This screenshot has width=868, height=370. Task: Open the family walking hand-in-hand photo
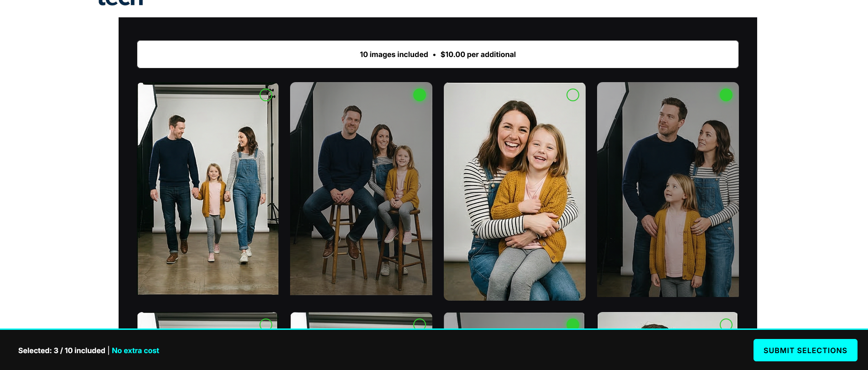tap(208, 192)
